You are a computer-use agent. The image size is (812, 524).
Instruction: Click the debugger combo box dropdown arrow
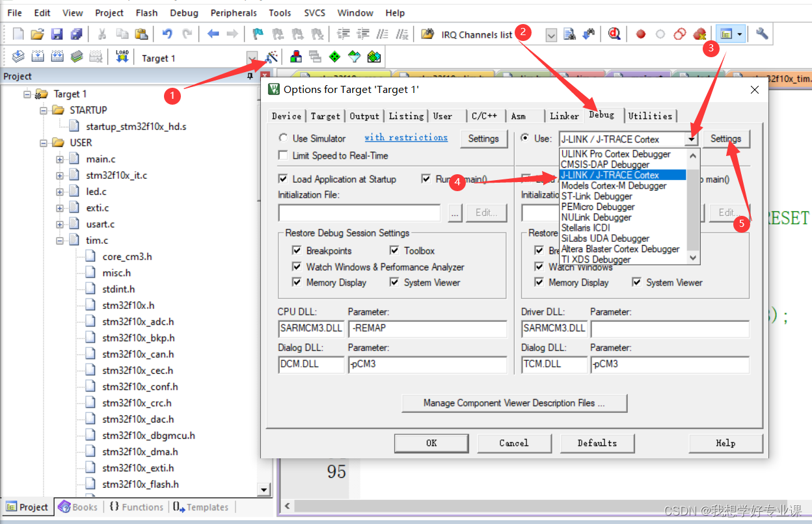(x=692, y=139)
